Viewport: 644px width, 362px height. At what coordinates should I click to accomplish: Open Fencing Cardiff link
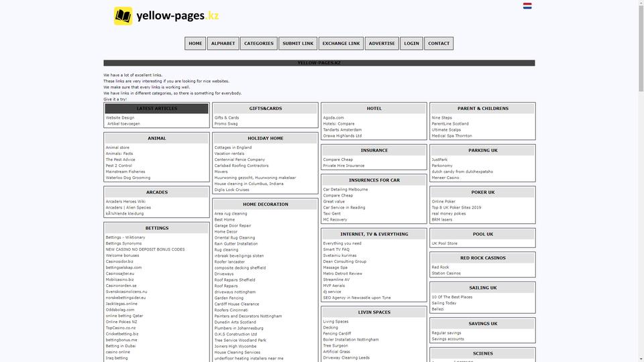(x=337, y=334)
